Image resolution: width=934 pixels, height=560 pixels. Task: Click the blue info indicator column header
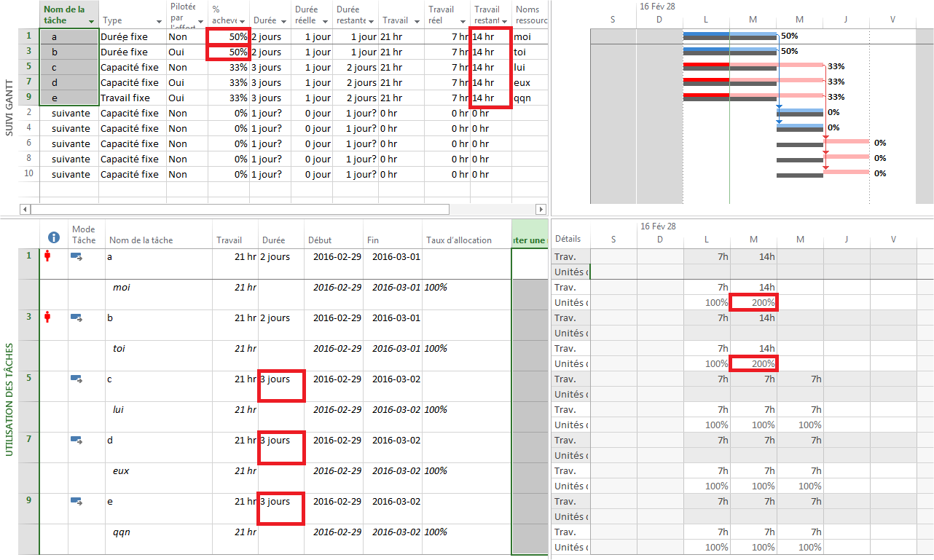pyautogui.click(x=53, y=237)
